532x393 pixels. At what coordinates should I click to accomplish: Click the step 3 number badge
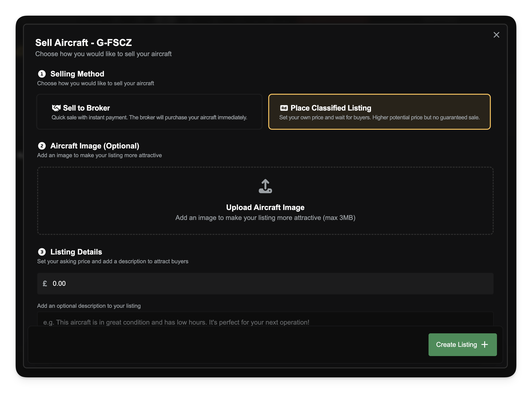(42, 252)
